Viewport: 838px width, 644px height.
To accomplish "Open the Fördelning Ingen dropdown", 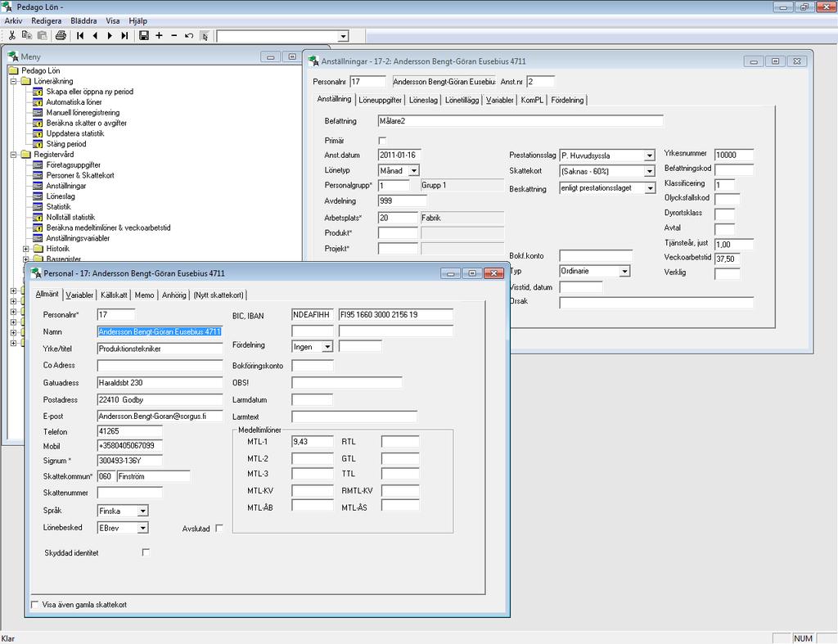I will click(327, 347).
